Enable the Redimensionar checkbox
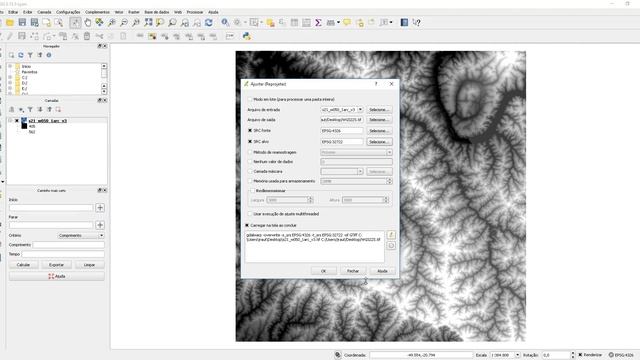Viewport: 640px width, 360px height. (x=252, y=191)
